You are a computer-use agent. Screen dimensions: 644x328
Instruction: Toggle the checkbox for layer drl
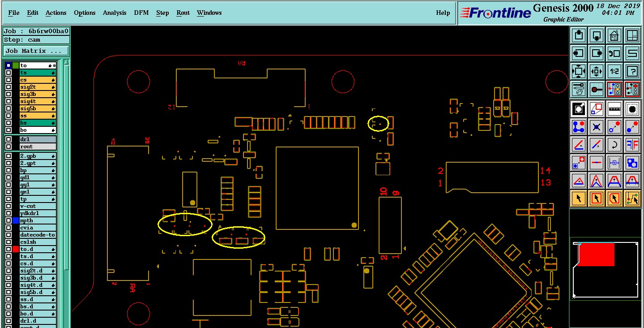tap(9, 139)
